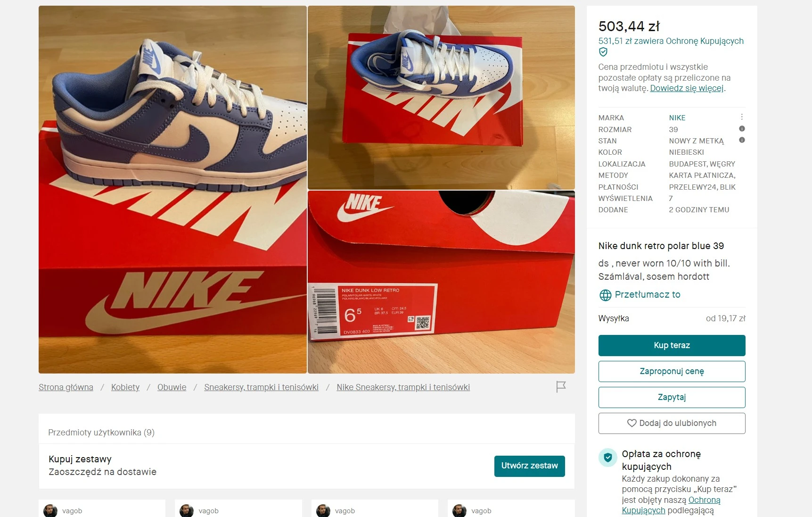The image size is (812, 517).
Task: Open the large left shoe photo
Action: 172,190
